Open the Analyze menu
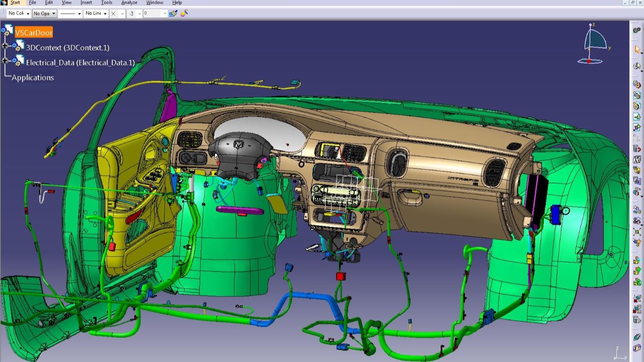Image resolution: width=644 pixels, height=362 pixels. point(129,3)
